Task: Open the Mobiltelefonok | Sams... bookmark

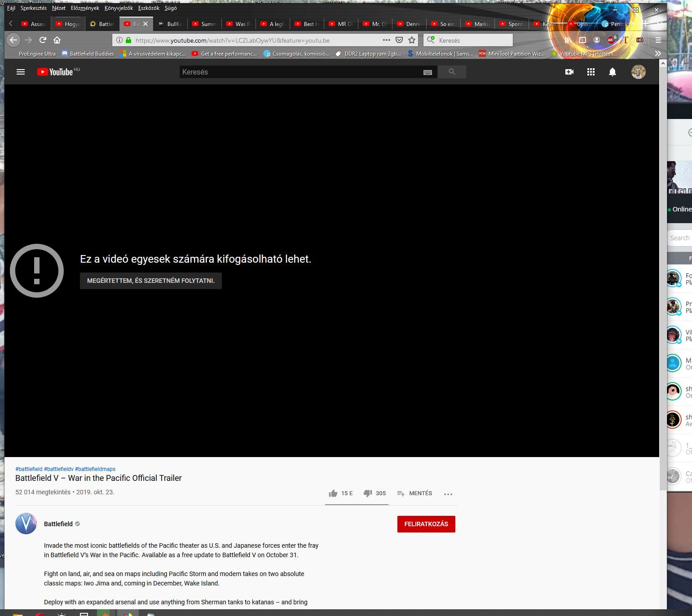Action: coord(441,53)
